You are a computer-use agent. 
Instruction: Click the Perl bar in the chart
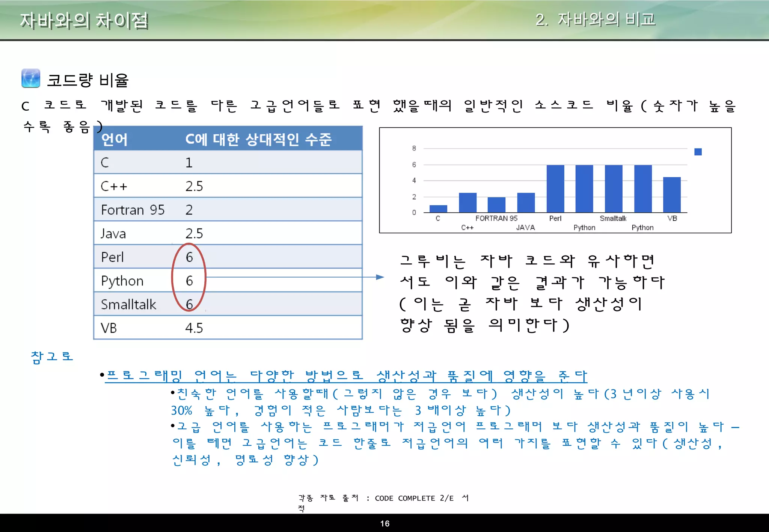(x=555, y=189)
